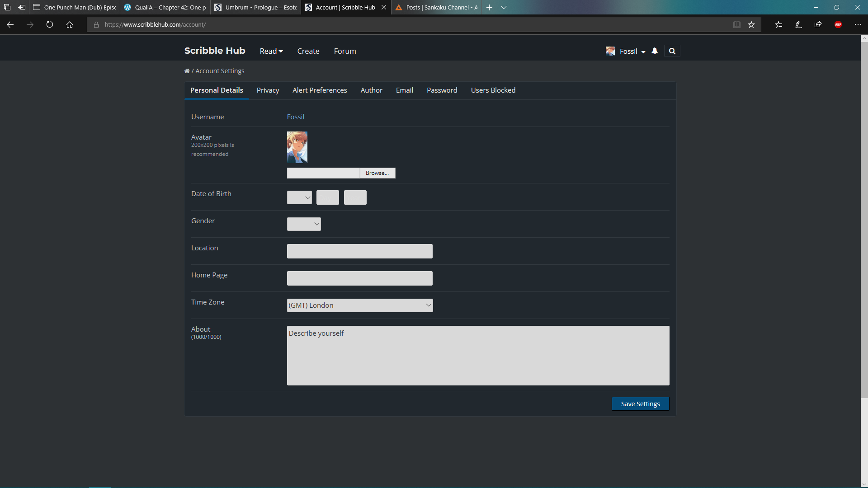Click the share page icon
Viewport: 868px width, 488px height.
[x=817, y=24]
